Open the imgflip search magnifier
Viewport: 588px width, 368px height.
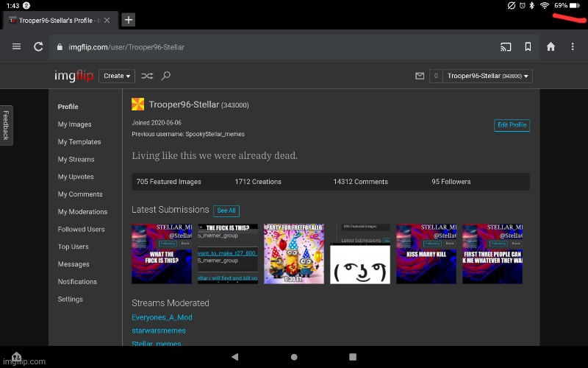[x=166, y=76]
